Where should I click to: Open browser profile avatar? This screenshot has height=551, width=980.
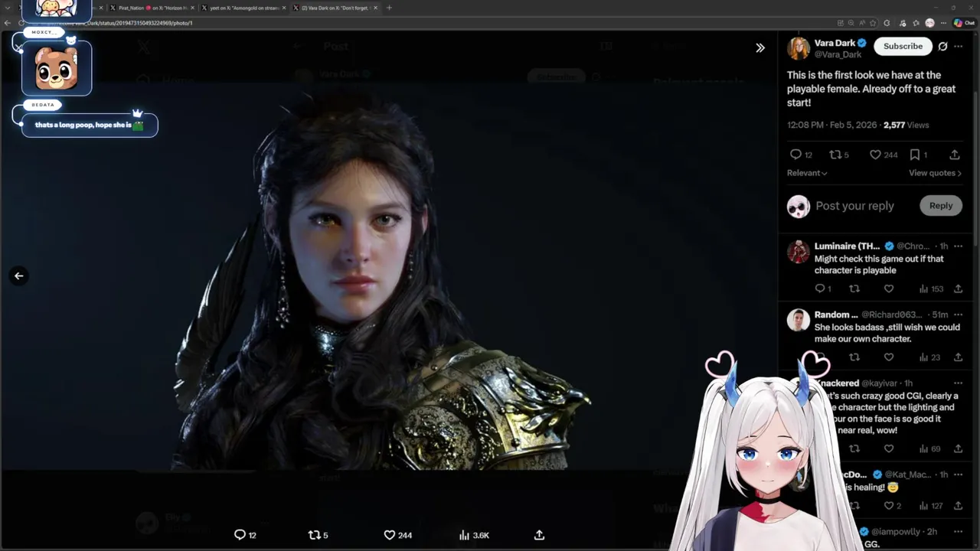pos(929,23)
